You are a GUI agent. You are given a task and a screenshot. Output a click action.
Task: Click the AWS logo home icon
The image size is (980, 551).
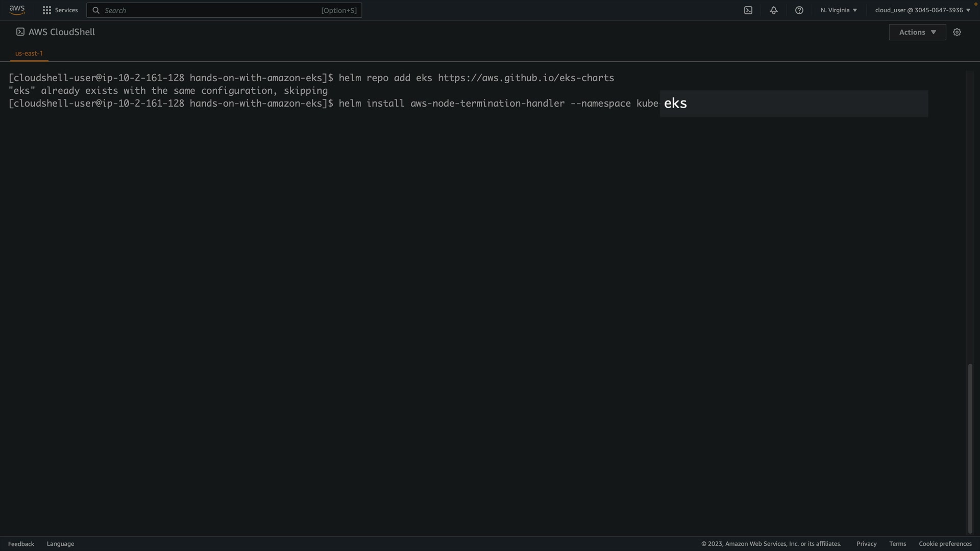(17, 10)
